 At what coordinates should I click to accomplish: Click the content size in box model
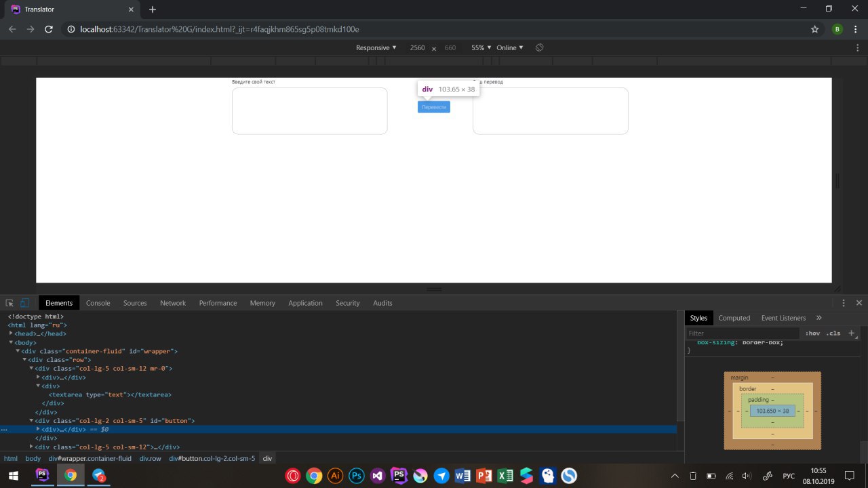tap(772, 411)
